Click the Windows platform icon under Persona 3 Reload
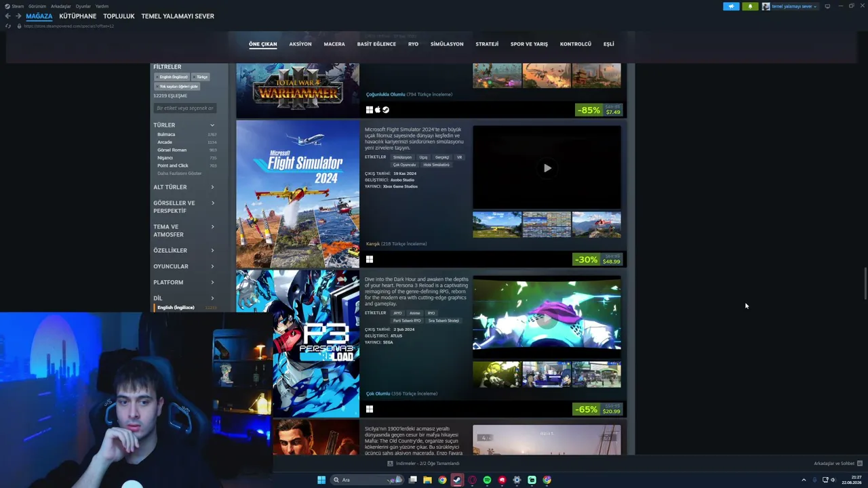The width and height of the screenshot is (868, 488). [370, 409]
